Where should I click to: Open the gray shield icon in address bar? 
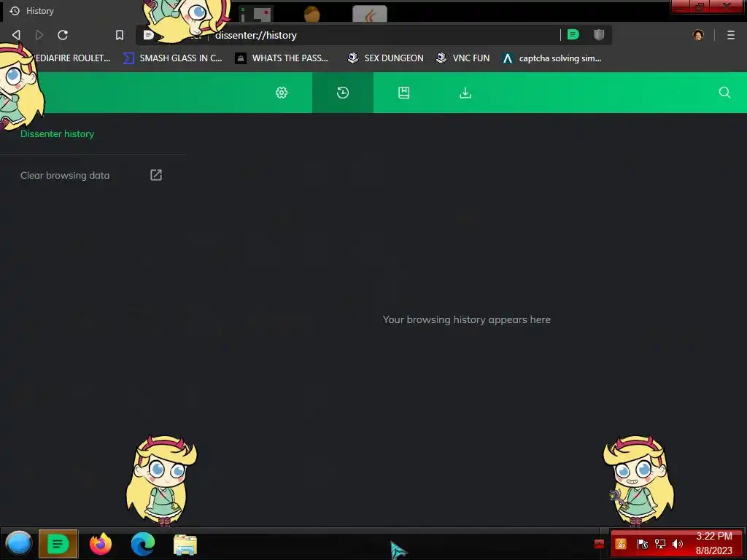[599, 34]
